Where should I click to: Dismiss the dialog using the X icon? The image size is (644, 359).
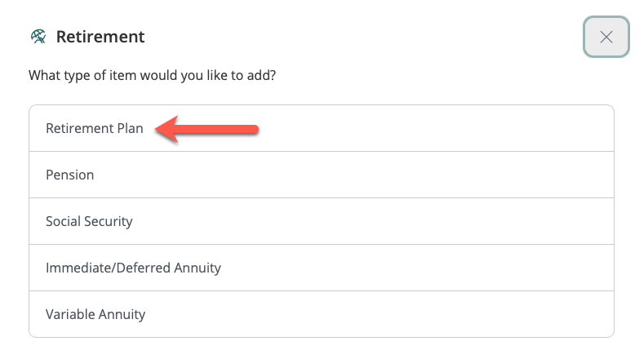click(606, 37)
